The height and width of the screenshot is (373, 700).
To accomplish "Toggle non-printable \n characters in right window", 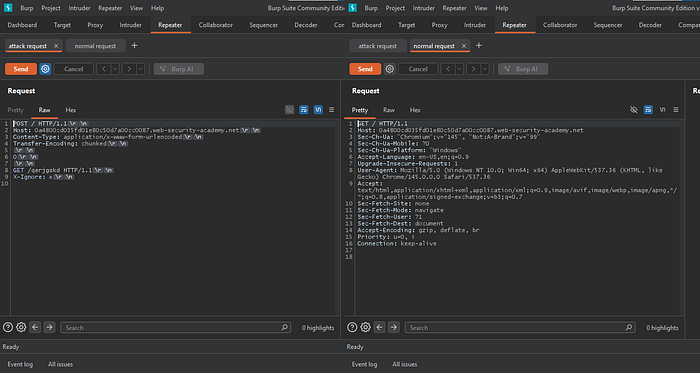I will pos(662,110).
